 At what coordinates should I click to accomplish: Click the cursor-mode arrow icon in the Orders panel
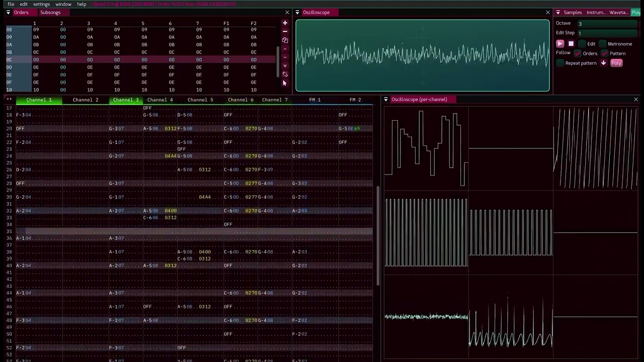pos(285,83)
